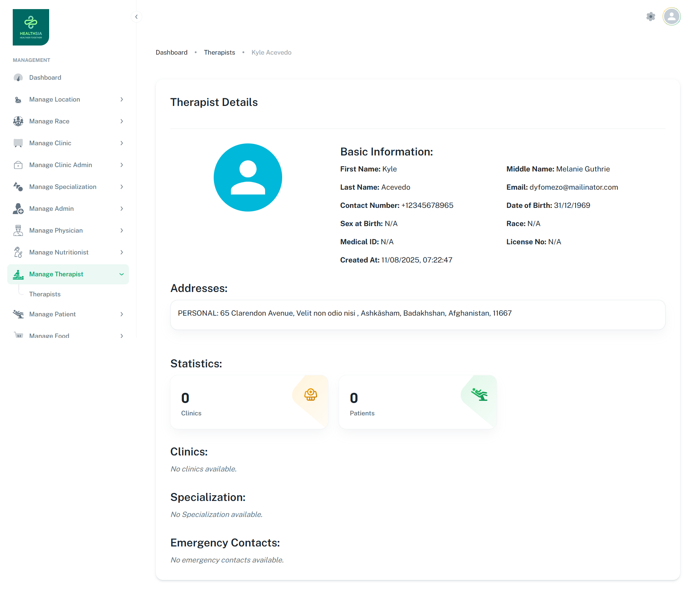
Task: Click the Clinics statistics card icon
Action: click(311, 394)
